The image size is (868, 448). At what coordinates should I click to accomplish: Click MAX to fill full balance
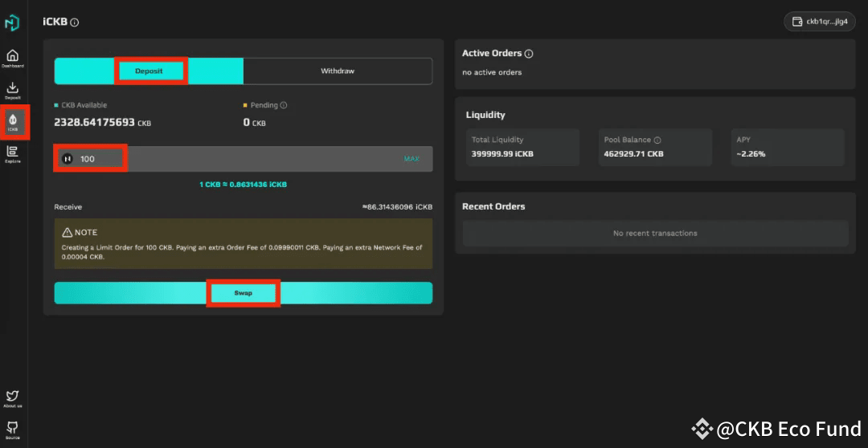tap(411, 159)
